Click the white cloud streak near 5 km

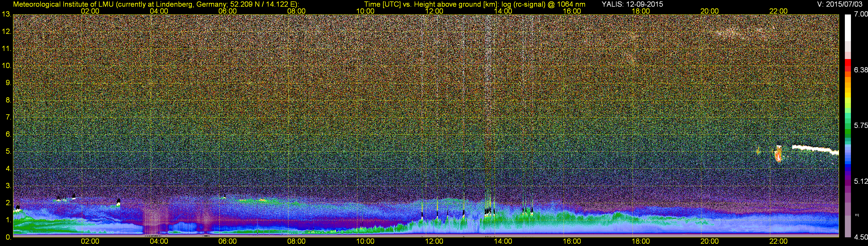point(815,149)
